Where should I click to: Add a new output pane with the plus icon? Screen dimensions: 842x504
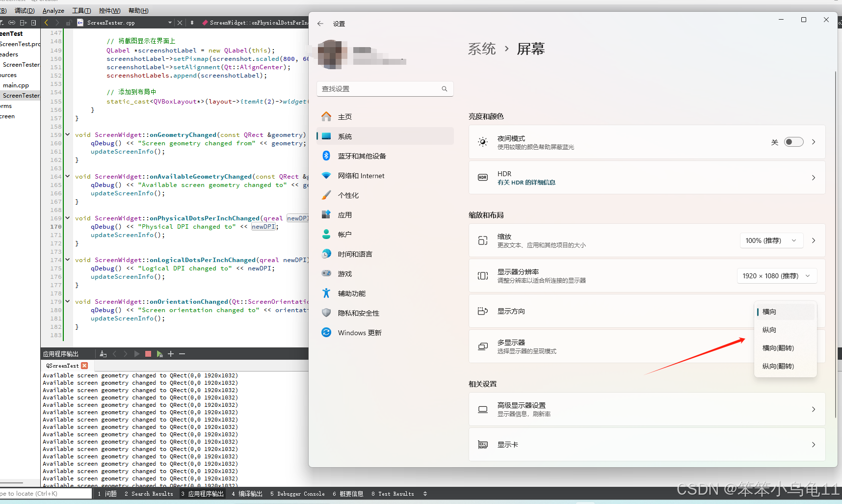(170, 353)
